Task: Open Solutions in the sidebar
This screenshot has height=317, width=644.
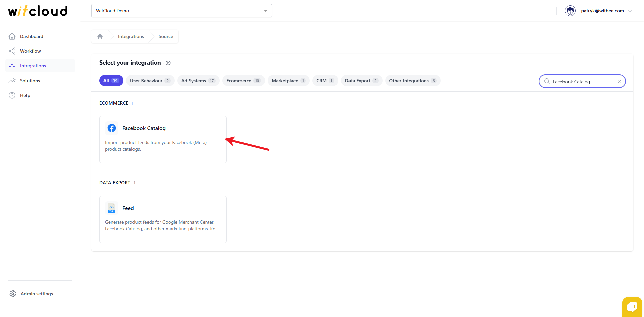Action: (40, 81)
